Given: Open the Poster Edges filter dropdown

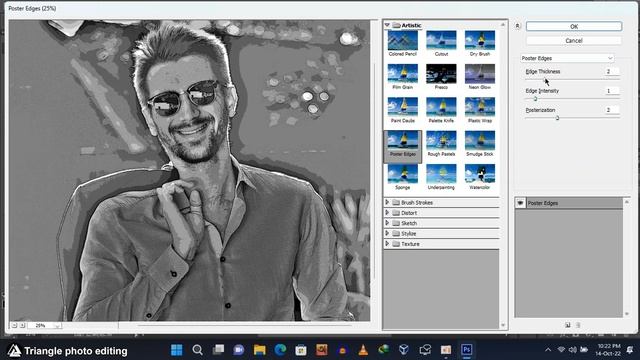Looking at the screenshot, I should pos(567,58).
